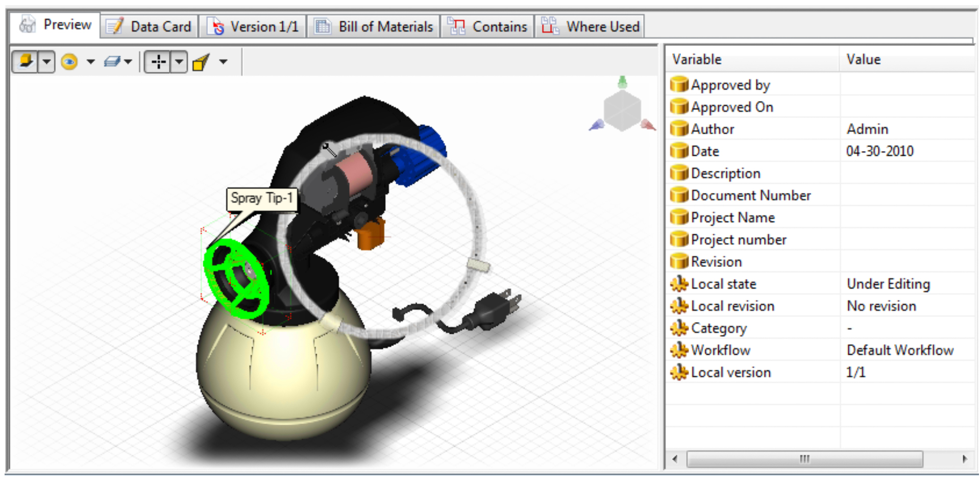The height and width of the screenshot is (490, 980).
Task: Click the 3D orientation cube in viewport
Action: pyautogui.click(x=622, y=109)
